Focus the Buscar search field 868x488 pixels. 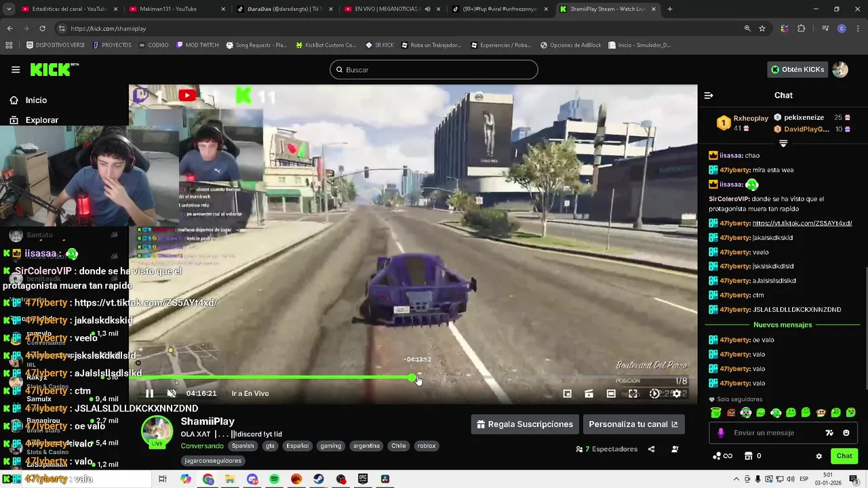(434, 70)
